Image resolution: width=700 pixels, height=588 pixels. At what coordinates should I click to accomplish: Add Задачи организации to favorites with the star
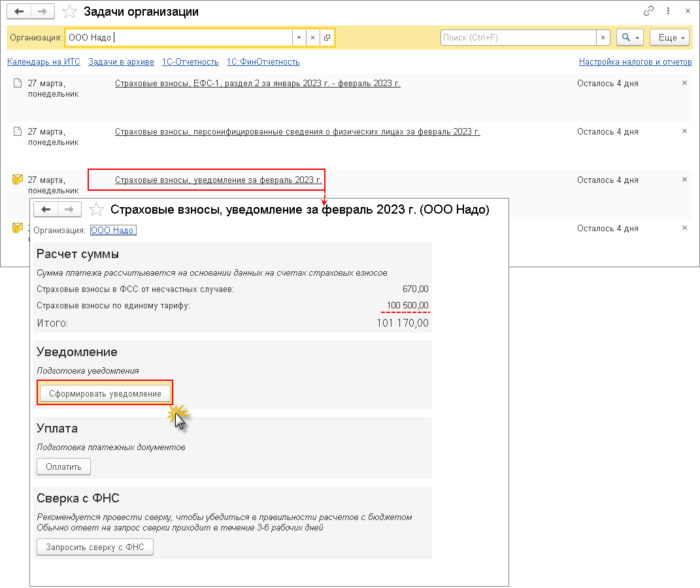click(69, 12)
